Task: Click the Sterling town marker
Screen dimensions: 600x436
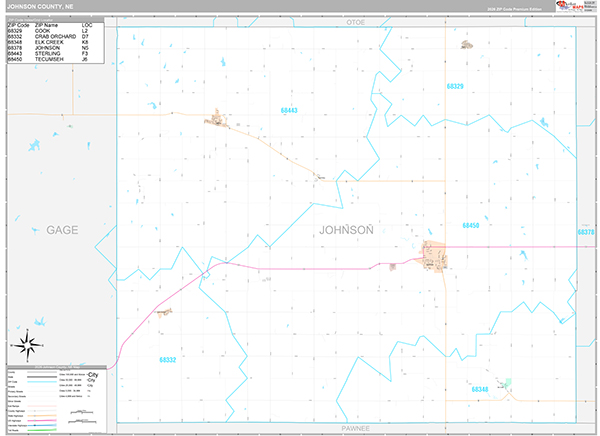Action: coord(216,118)
